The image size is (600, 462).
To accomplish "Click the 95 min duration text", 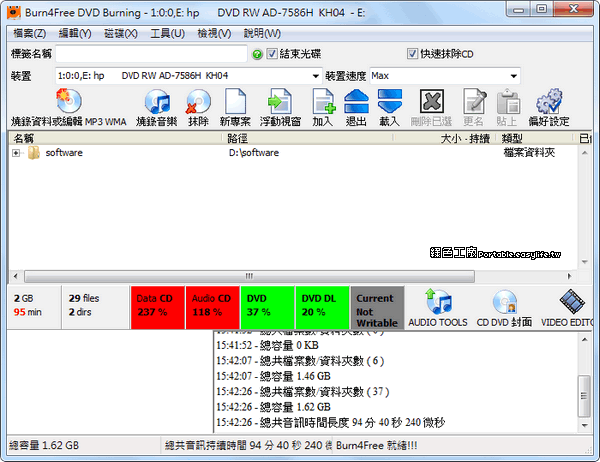I will pos(28,312).
